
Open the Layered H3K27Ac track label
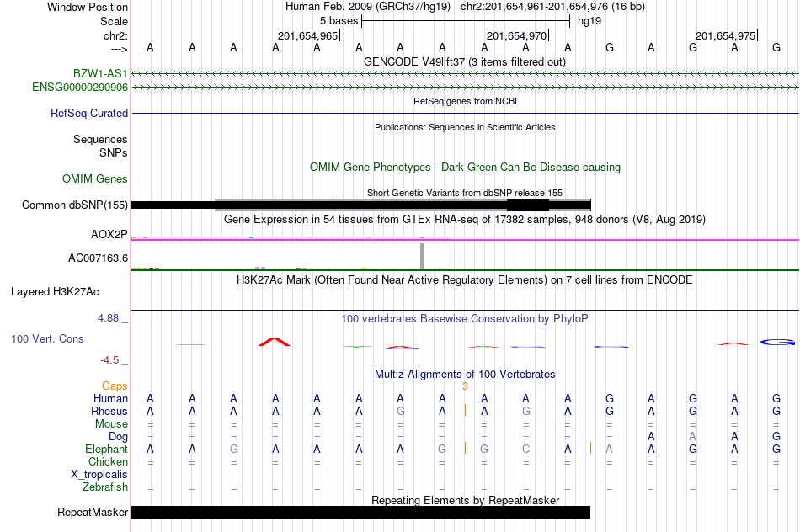click(x=55, y=292)
